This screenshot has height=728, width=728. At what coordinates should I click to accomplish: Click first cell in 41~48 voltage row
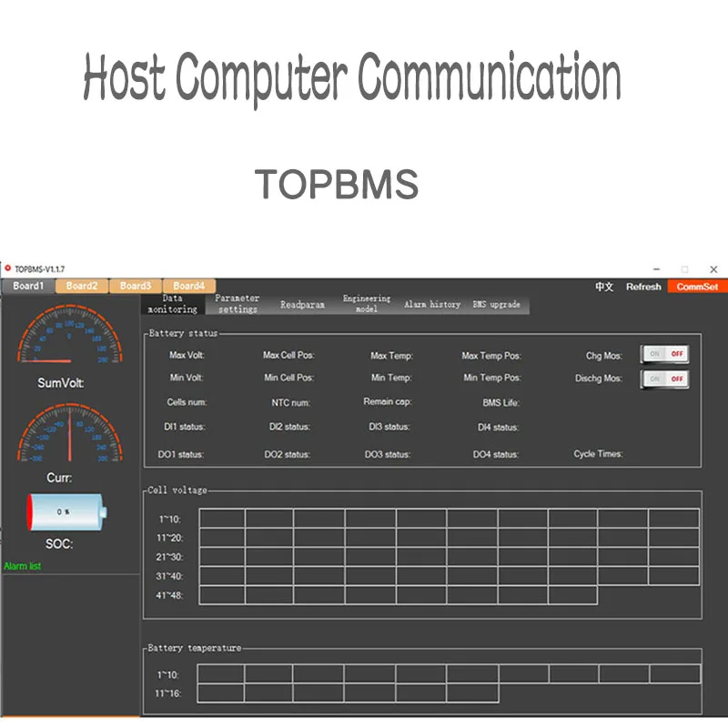pyautogui.click(x=222, y=595)
